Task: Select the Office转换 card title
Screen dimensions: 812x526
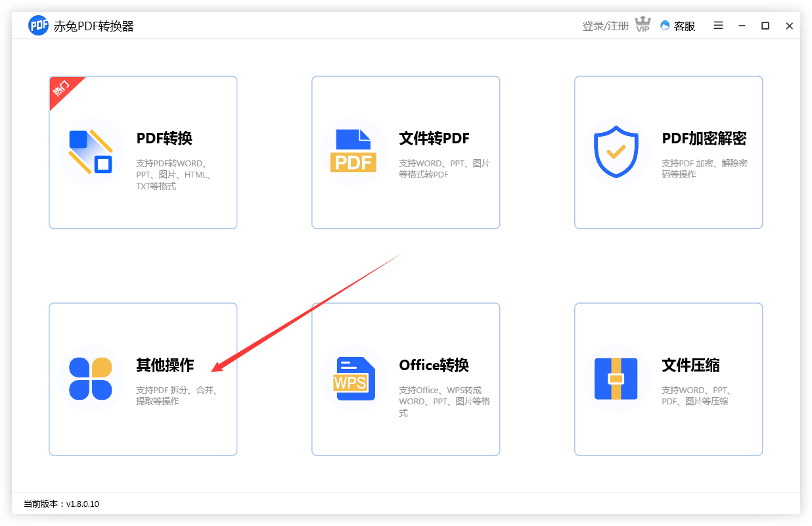Action: tap(434, 366)
